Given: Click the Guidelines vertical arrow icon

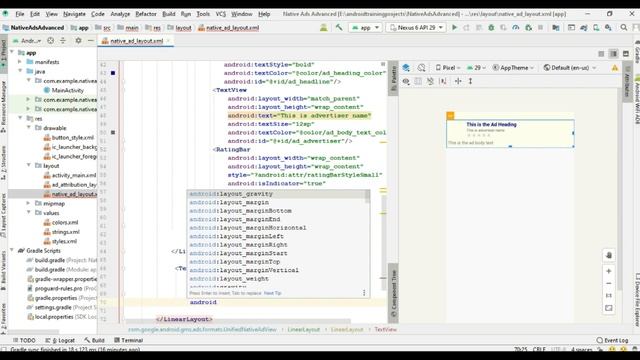Looking at the screenshot, I should coord(470,81).
